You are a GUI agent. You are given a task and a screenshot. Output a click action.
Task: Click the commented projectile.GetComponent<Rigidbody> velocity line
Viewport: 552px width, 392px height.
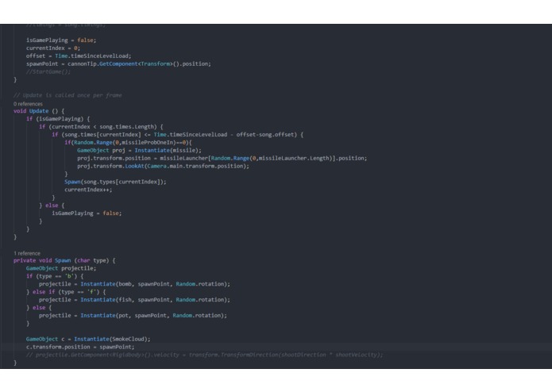(205, 355)
